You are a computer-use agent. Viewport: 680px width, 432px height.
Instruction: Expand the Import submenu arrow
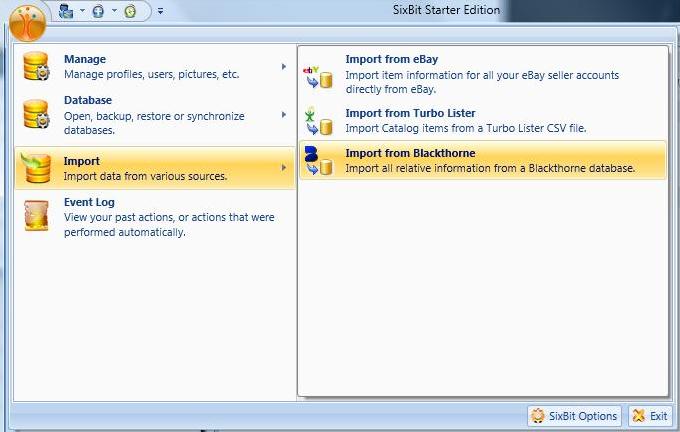(284, 167)
